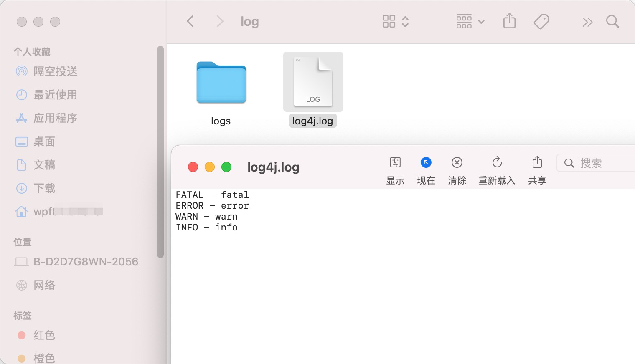Click the "INFO - info" log line
The width and height of the screenshot is (635, 364).
pyautogui.click(x=206, y=227)
